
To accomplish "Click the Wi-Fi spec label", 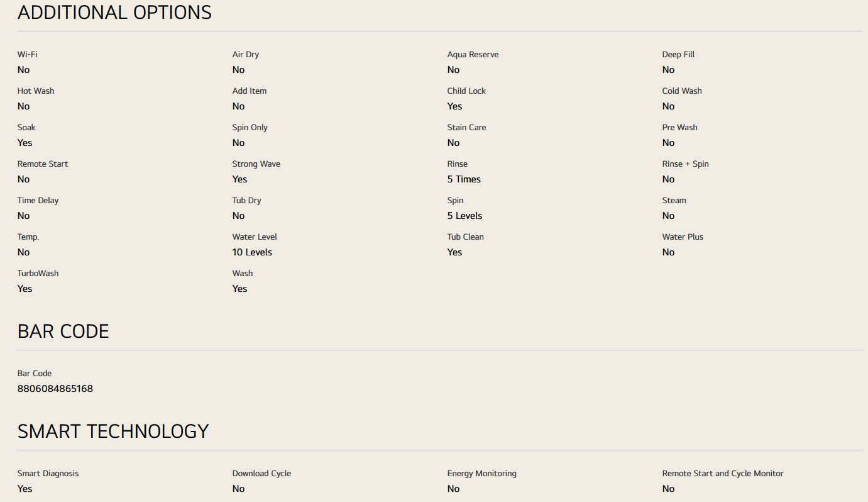I will click(x=28, y=55).
